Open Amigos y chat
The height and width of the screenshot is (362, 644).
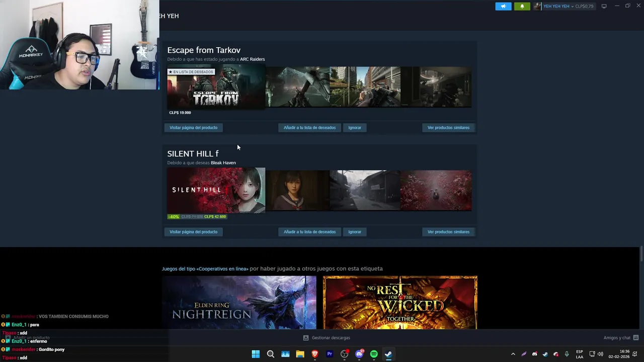(617, 338)
